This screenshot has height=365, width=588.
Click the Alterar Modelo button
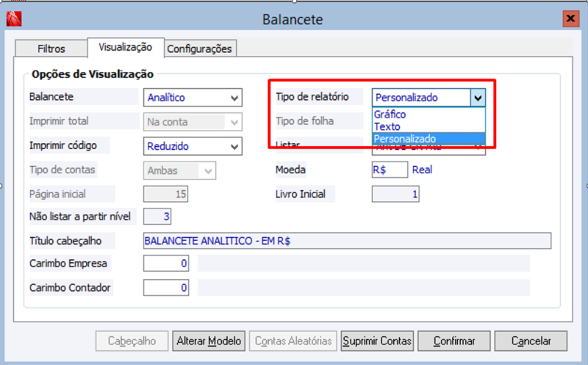[209, 341]
